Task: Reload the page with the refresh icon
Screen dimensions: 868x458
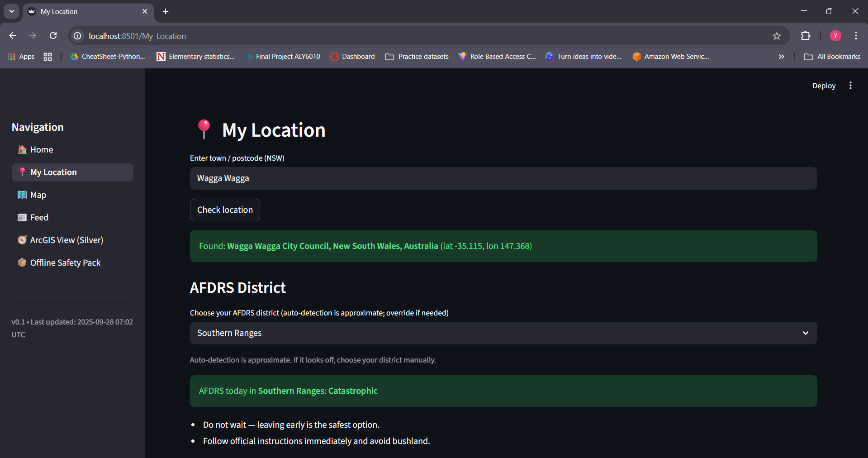Action: click(53, 36)
